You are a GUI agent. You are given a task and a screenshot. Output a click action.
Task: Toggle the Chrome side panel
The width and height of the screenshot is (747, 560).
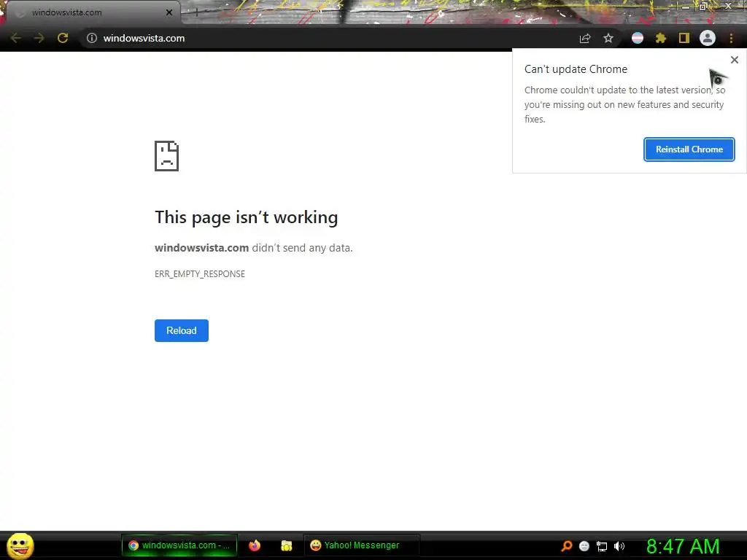click(x=684, y=38)
